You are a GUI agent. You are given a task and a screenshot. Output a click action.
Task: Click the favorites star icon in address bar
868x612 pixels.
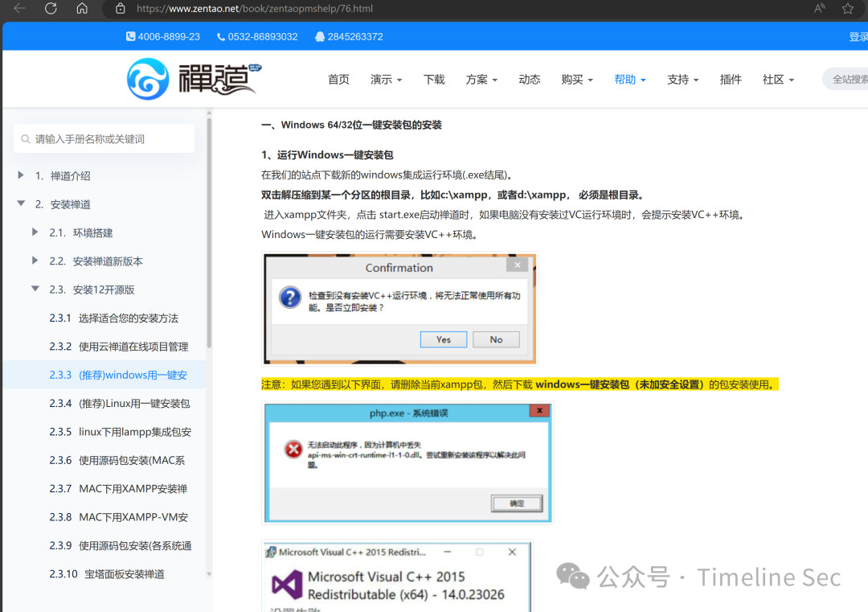click(x=847, y=9)
